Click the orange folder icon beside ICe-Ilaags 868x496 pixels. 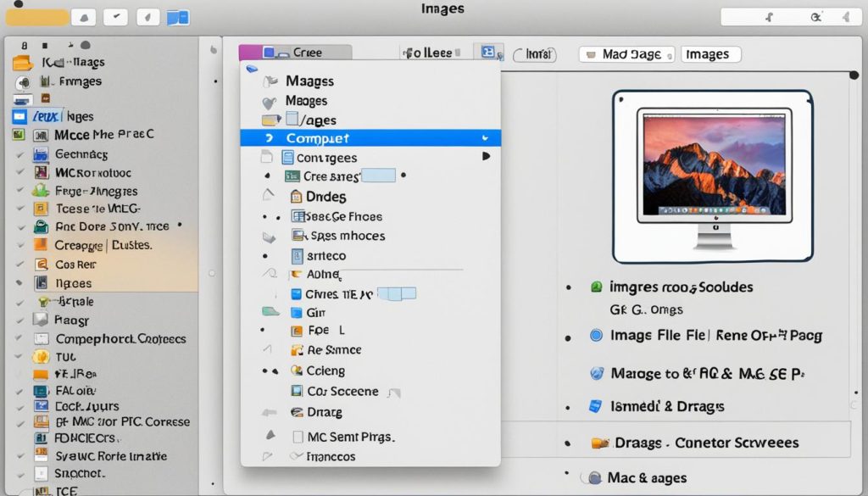[22, 63]
